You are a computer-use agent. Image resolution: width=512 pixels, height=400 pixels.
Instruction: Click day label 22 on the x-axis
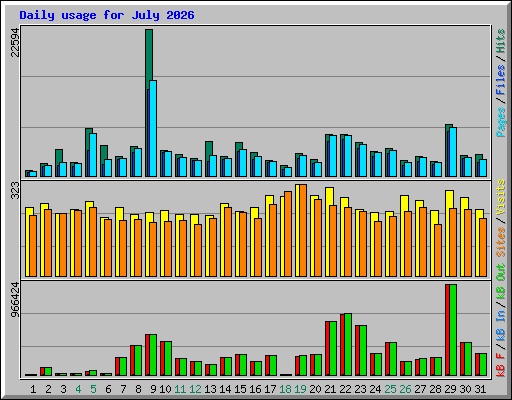pyautogui.click(x=345, y=389)
